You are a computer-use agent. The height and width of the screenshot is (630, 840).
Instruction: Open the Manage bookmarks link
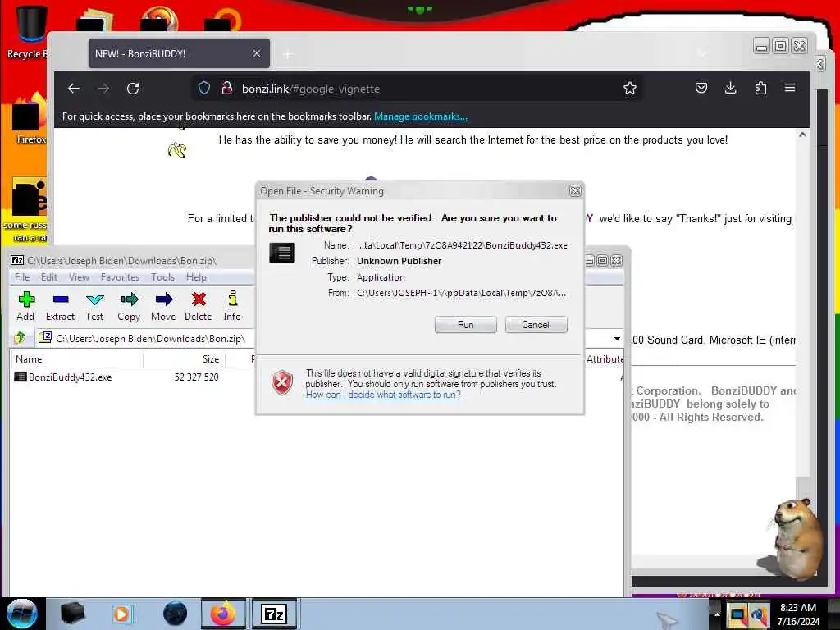point(421,116)
